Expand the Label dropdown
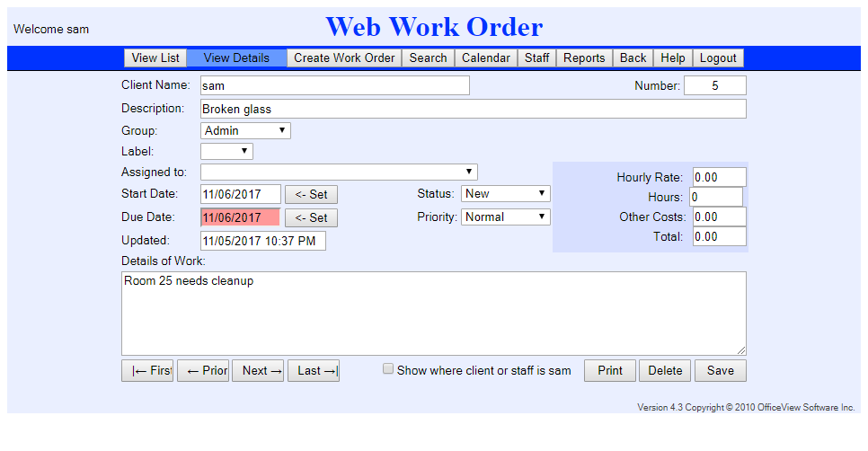This screenshot has height=451, width=868. tap(226, 151)
